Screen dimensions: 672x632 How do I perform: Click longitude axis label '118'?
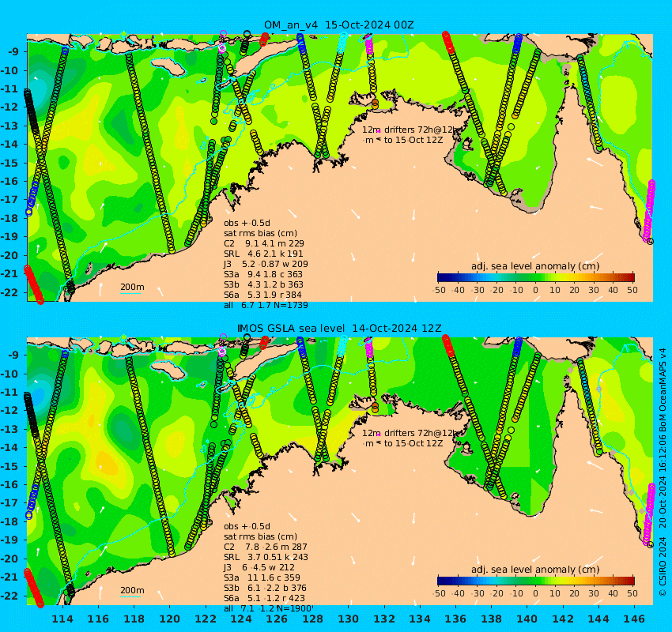click(134, 619)
